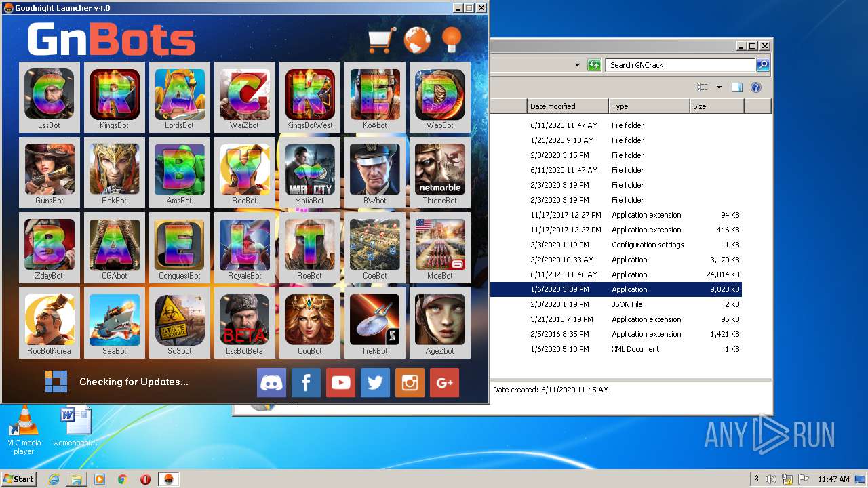Open the shopping cart store icon
This screenshot has width=868, height=488.
point(382,40)
